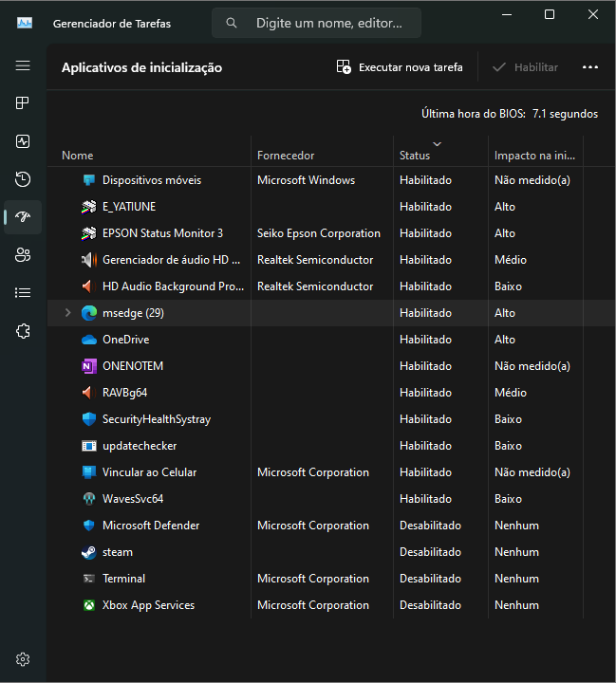Select the OneDrive entry name
Image resolution: width=616 pixels, height=683 pixels.
(x=125, y=340)
